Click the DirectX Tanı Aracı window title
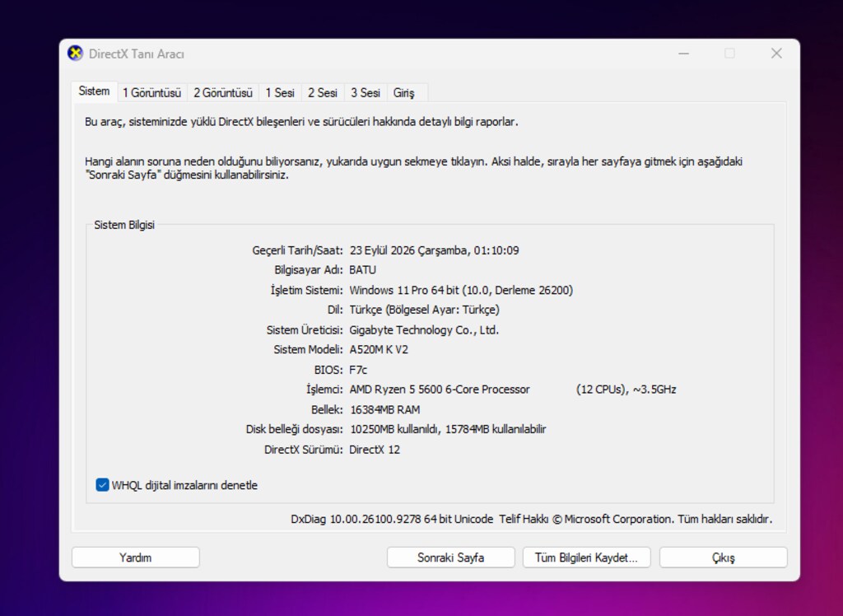 click(137, 54)
